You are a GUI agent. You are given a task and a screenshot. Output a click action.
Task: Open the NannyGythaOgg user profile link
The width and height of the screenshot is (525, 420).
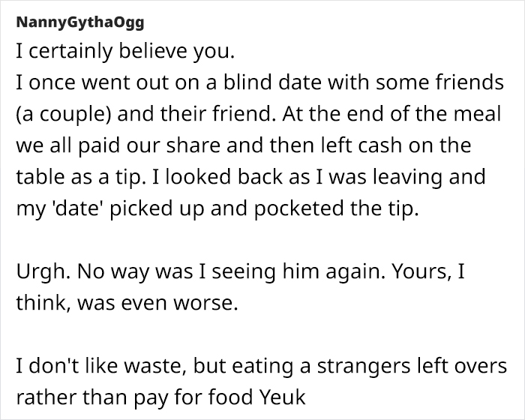point(80,22)
